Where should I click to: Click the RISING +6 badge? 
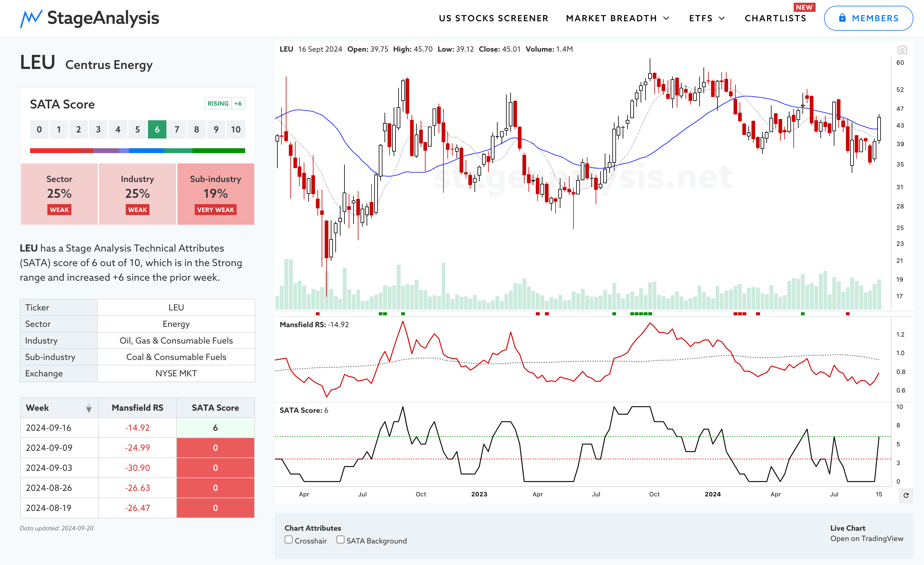225,104
